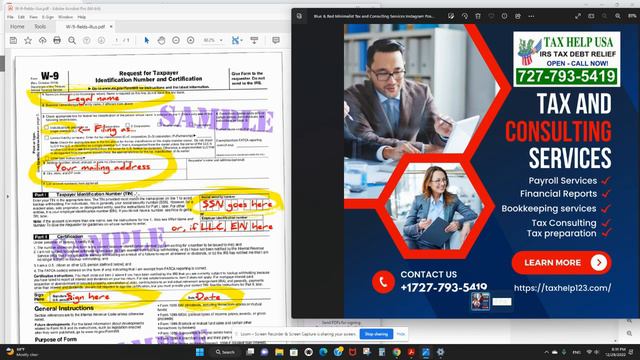Edit the image in the Photos window
The image size is (640, 360).
(x=451, y=16)
